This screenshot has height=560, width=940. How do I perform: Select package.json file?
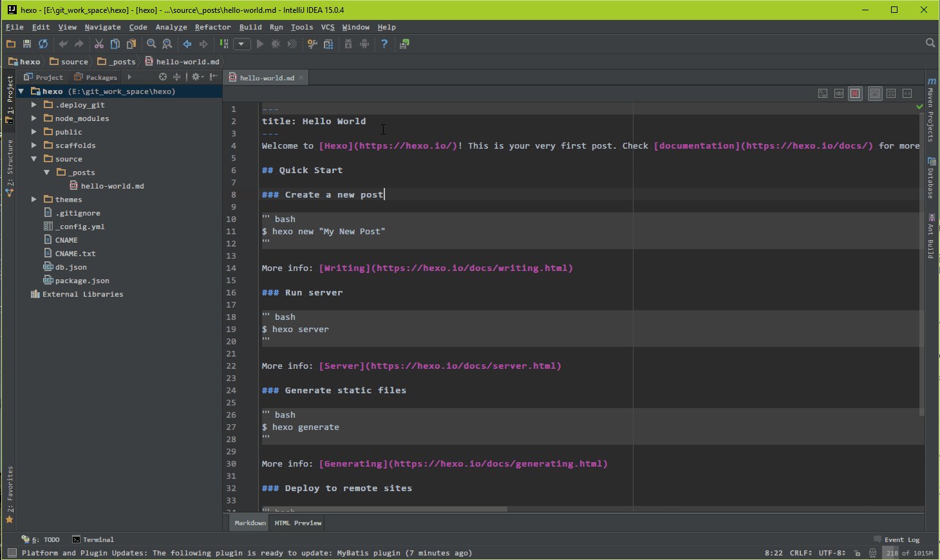77,281
